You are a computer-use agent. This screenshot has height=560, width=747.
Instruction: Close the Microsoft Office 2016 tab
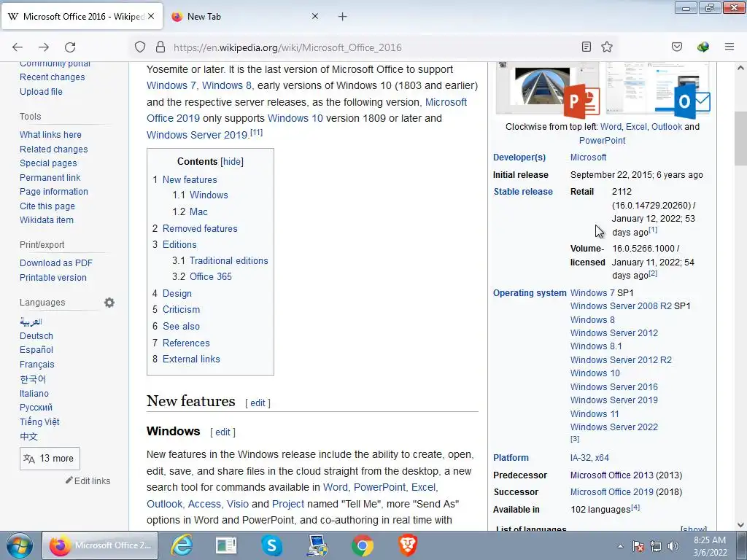(x=151, y=16)
